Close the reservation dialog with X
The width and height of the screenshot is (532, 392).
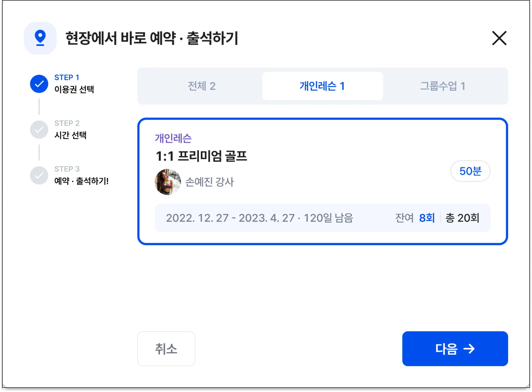(499, 38)
